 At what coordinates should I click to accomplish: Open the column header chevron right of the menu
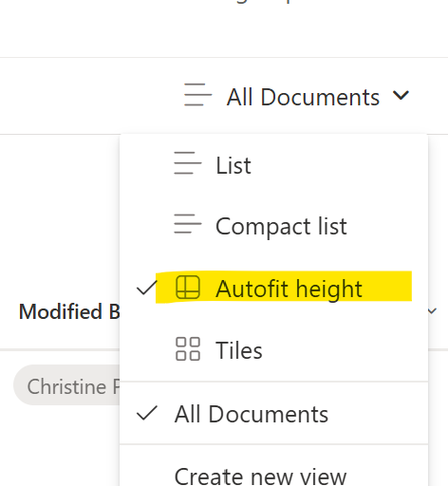(432, 311)
